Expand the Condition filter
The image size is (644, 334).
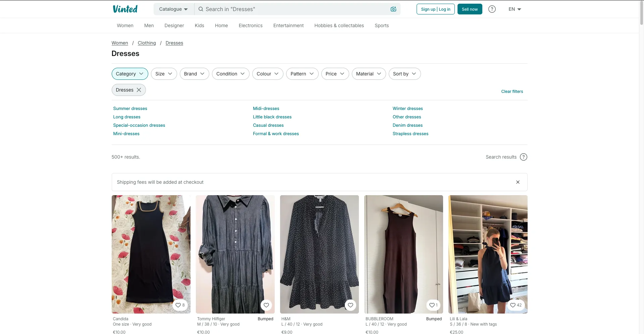[x=231, y=74]
